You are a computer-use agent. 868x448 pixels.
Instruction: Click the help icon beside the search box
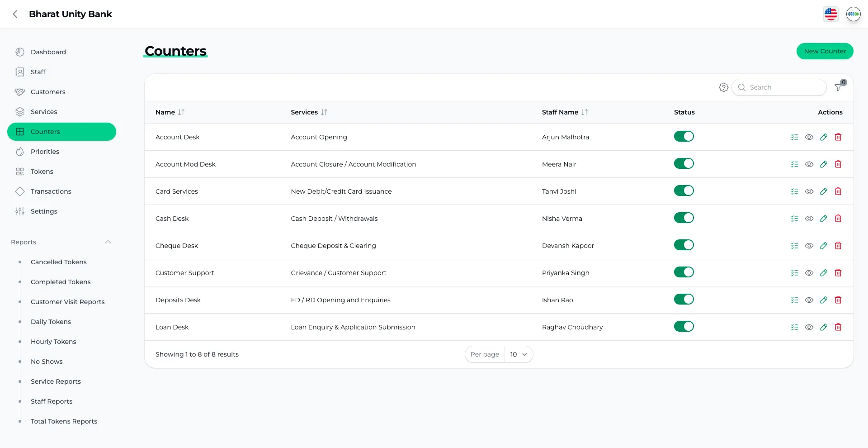pos(723,87)
